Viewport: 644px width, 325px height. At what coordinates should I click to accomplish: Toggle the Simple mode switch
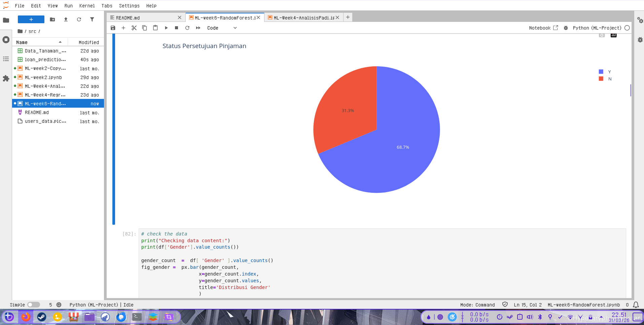point(33,305)
